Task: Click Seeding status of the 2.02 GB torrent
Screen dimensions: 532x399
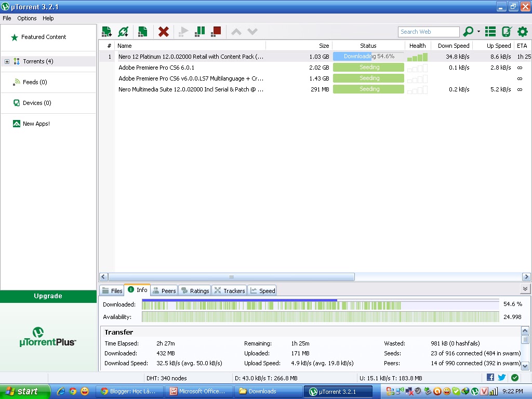Action: point(368,67)
